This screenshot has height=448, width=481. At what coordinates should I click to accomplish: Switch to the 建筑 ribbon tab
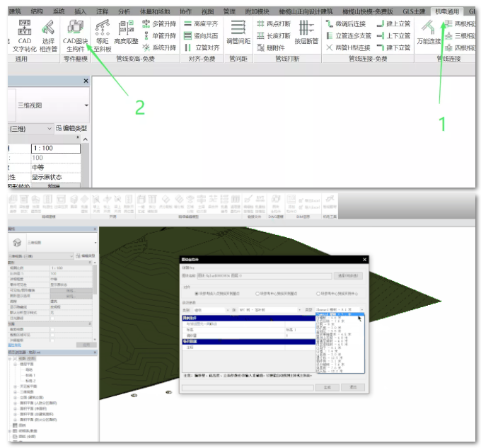pos(15,11)
